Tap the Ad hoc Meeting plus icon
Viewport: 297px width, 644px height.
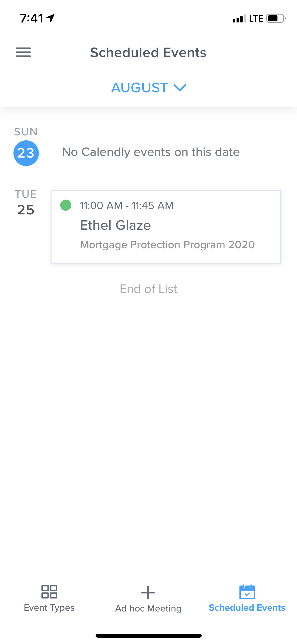pyautogui.click(x=148, y=592)
